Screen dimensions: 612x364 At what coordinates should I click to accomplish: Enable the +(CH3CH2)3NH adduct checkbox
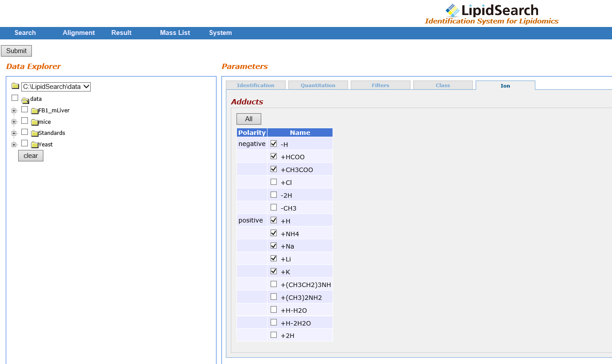pos(274,284)
